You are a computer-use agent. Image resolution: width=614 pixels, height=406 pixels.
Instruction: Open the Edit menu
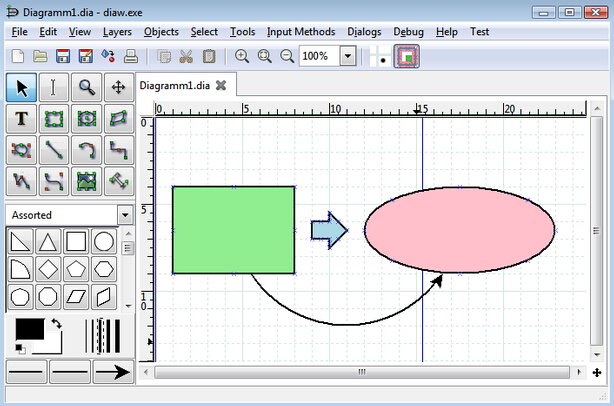click(48, 32)
